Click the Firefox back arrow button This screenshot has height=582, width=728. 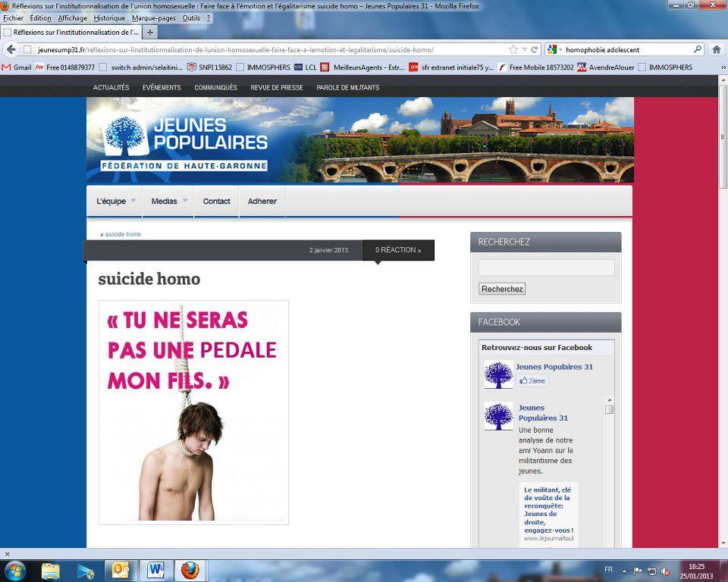[x=11, y=49]
